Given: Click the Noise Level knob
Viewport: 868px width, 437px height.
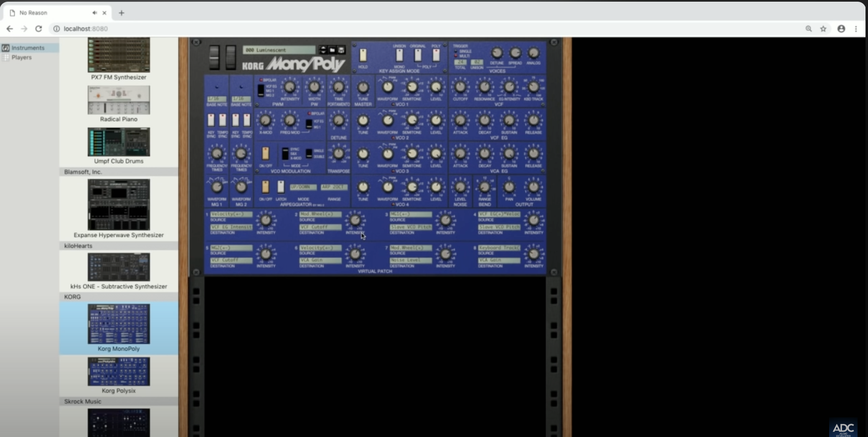Looking at the screenshot, I should (x=460, y=187).
